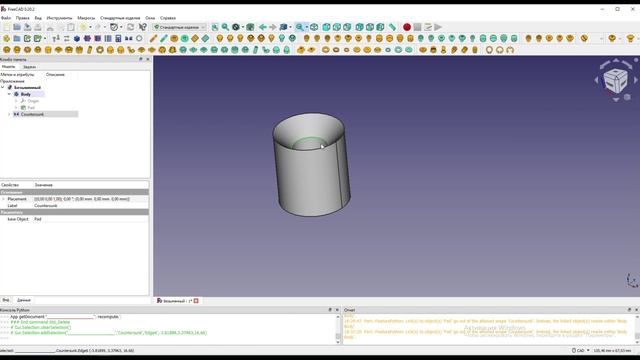Click the white ring washer icon

(139, 38)
